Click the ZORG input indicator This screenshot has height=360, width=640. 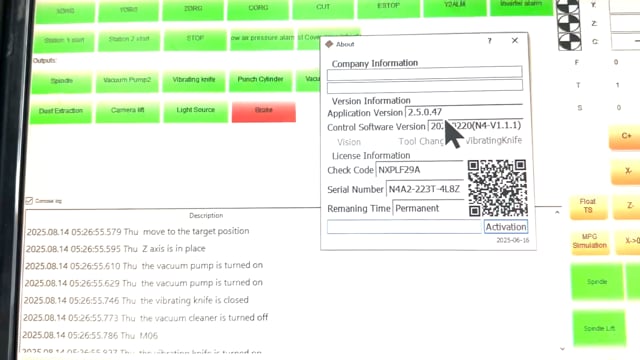pyautogui.click(x=193, y=9)
